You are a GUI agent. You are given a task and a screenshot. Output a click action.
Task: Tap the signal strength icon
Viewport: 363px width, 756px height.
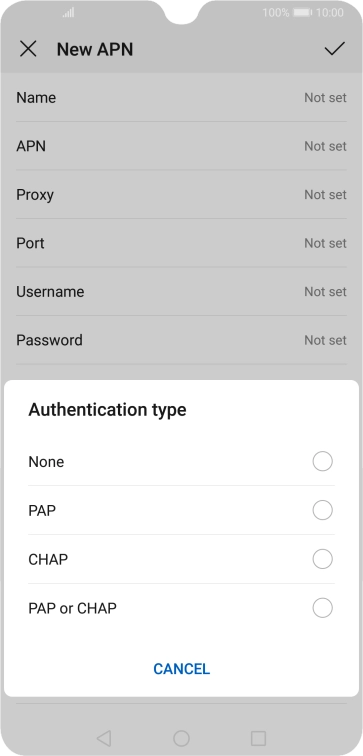point(68,13)
